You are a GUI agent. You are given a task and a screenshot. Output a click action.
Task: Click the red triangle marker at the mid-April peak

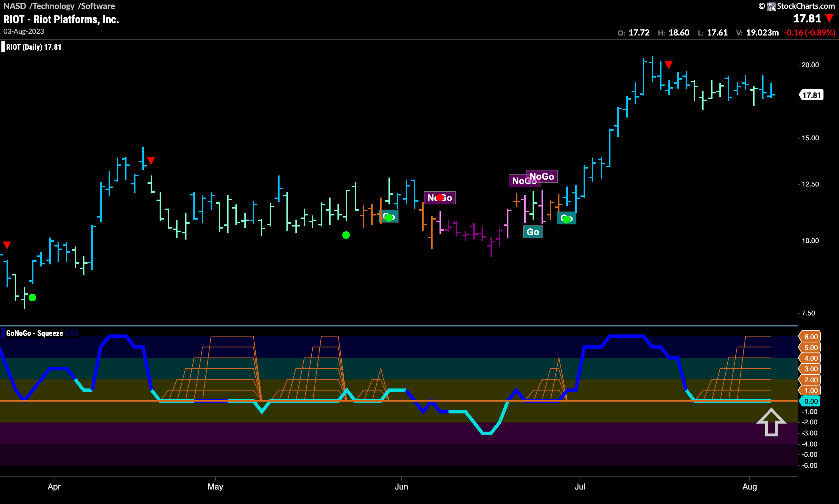point(151,161)
